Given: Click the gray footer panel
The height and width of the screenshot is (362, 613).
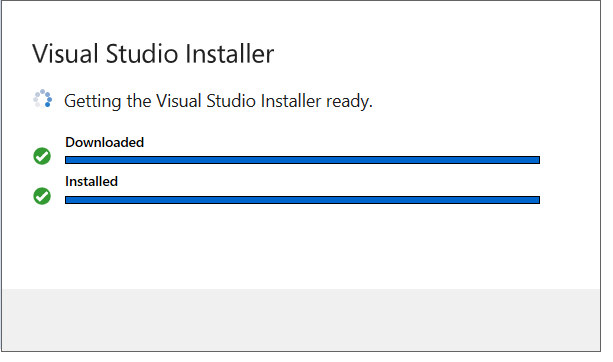Looking at the screenshot, I should (x=301, y=320).
